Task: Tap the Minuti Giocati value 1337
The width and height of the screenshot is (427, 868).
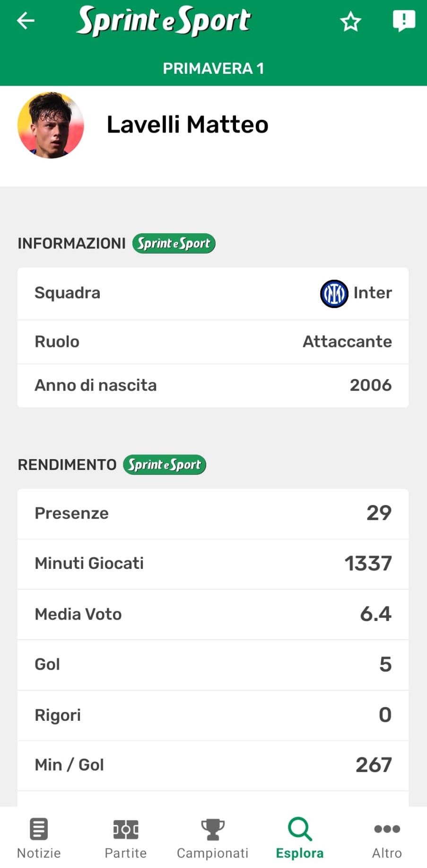Action: tap(368, 564)
